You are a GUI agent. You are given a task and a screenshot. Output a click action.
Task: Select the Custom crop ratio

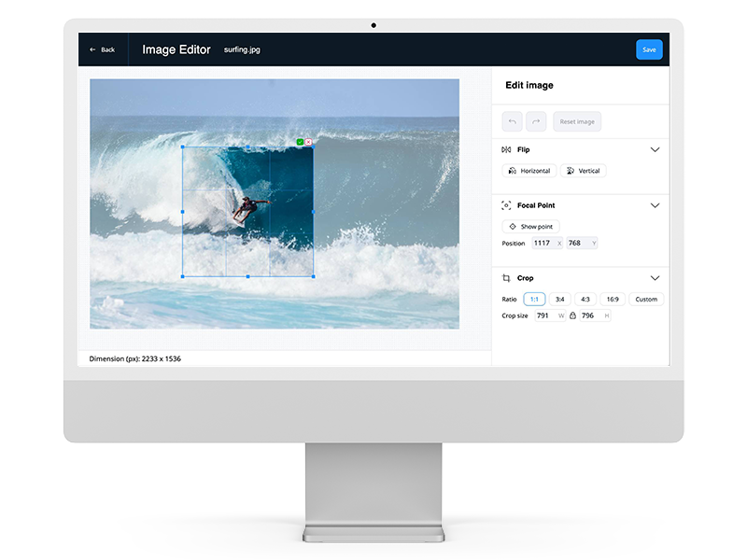tap(646, 299)
